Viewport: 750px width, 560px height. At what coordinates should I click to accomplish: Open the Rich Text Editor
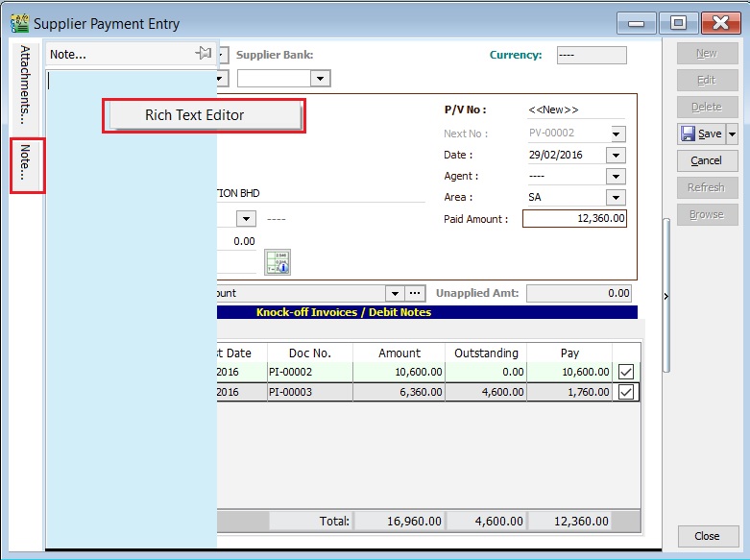[x=204, y=115]
